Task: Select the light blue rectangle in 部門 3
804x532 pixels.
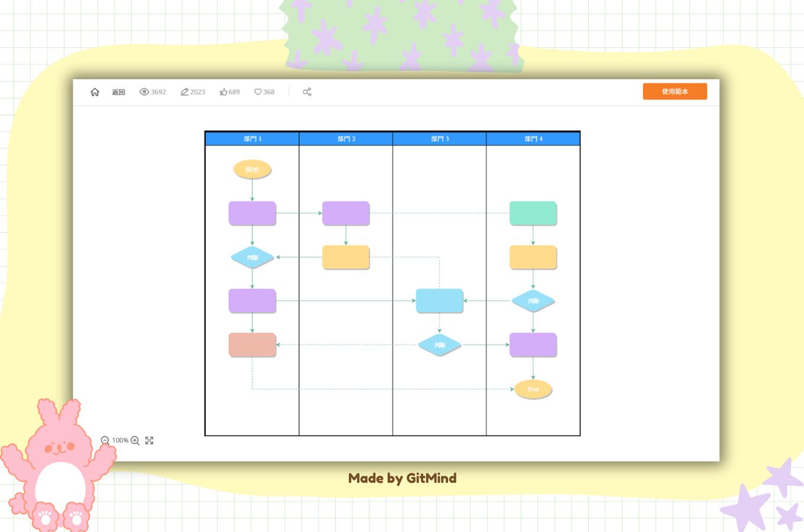Action: [439, 301]
